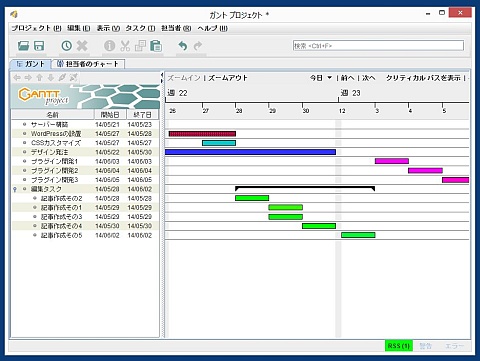Select the デザイン発注 task row

click(x=85, y=152)
